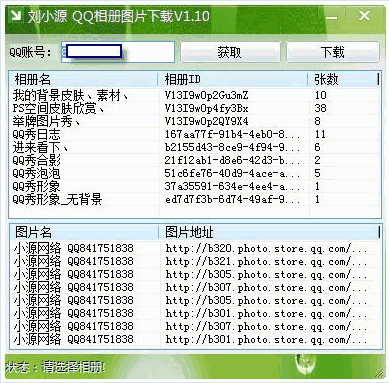Select album 进来看下、

(x=41, y=147)
